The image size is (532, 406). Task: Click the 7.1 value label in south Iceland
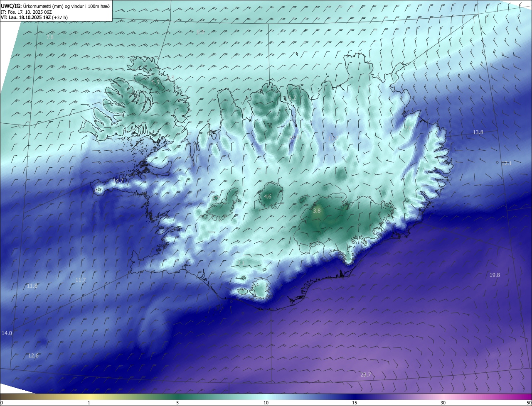(x=241, y=262)
